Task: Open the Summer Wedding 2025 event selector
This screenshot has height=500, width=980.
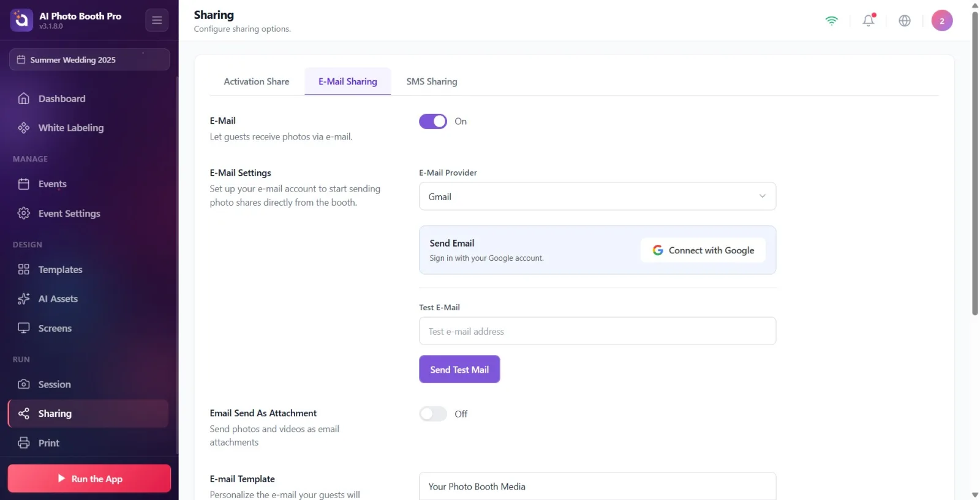Action: (89, 59)
